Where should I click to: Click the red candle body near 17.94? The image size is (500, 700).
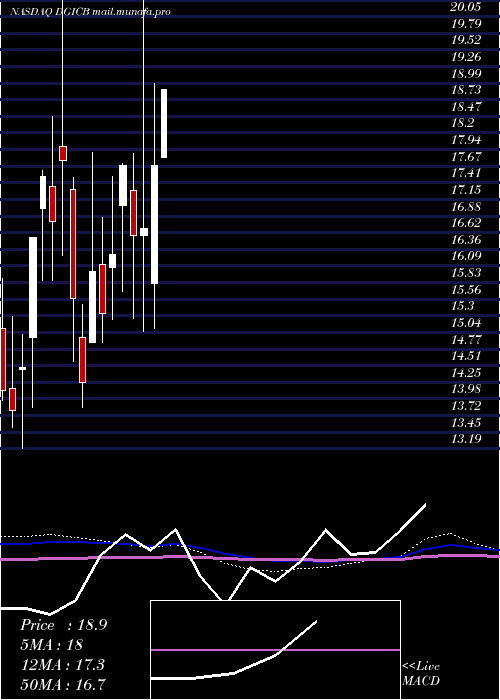63,153
